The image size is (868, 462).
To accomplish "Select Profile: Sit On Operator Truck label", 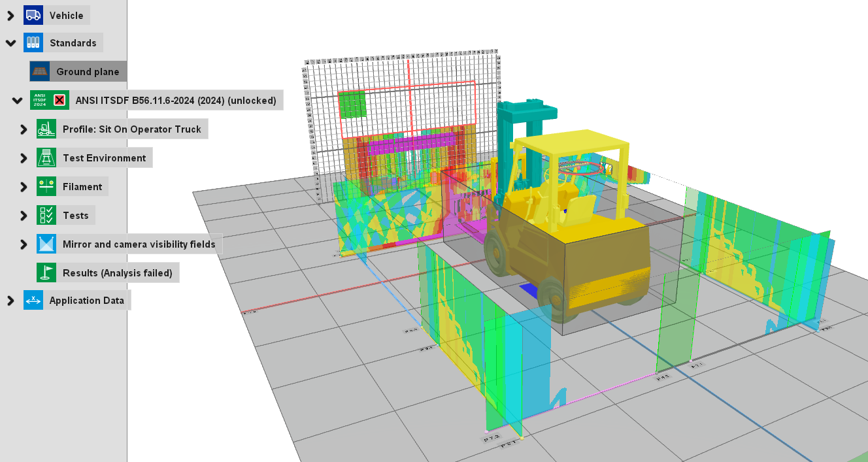I will pyautogui.click(x=132, y=129).
